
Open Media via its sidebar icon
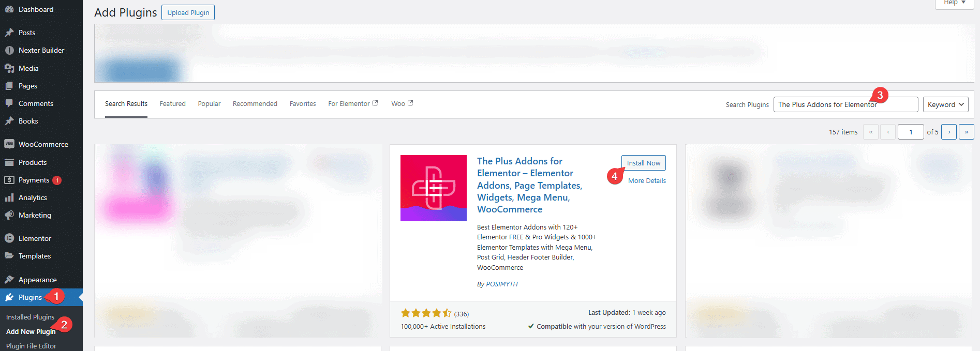(9, 68)
